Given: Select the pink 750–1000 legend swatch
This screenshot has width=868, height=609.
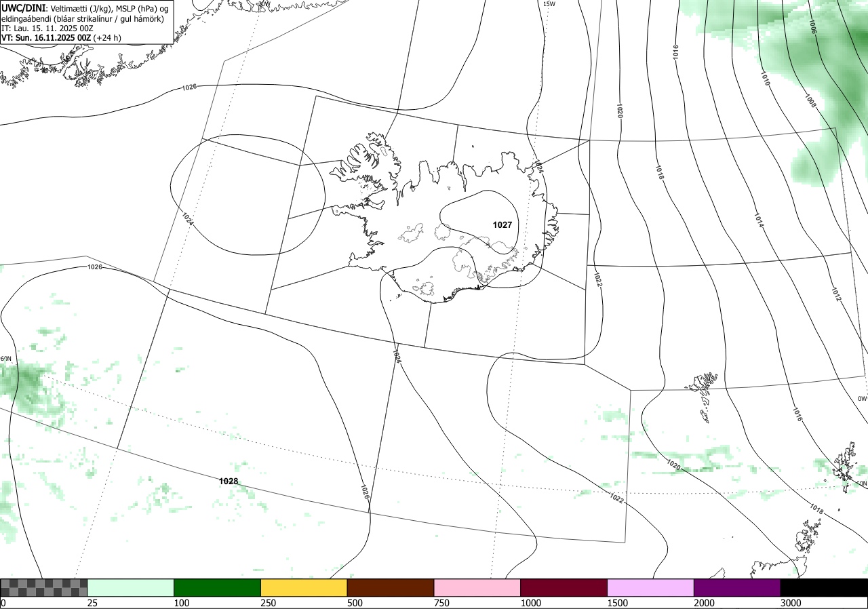Looking at the screenshot, I should tap(477, 587).
